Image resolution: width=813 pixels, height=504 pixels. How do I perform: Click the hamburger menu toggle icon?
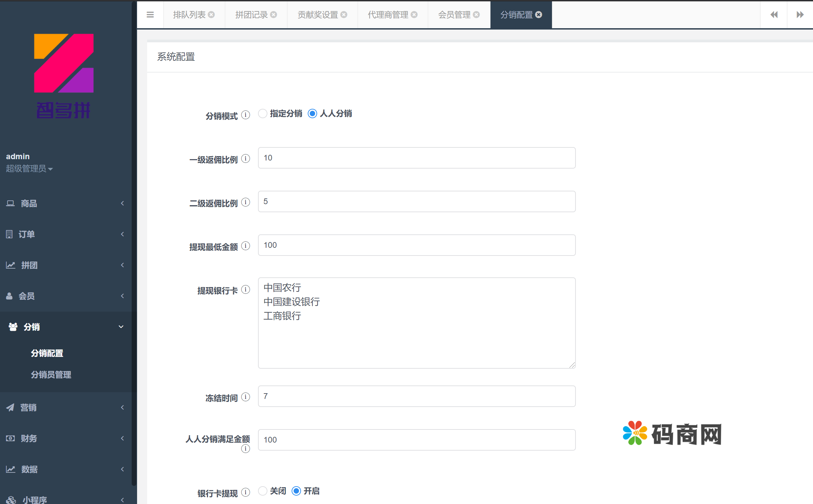[150, 14]
